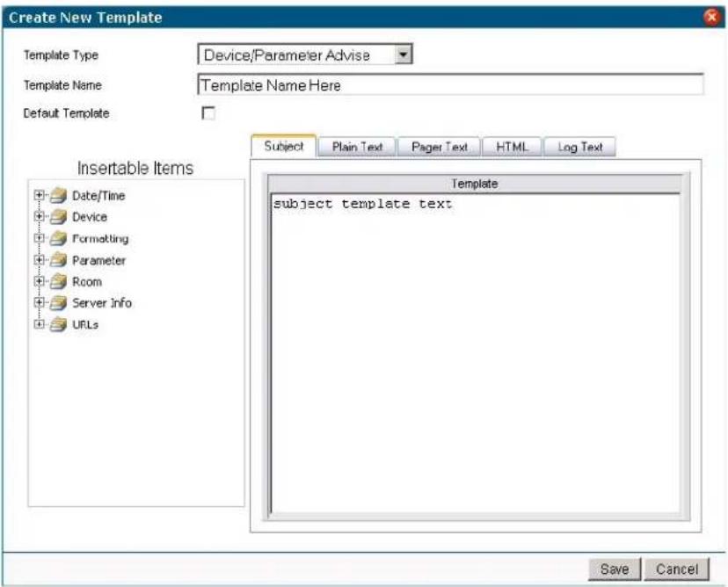Select the Server Info label in tree
Screen dimensions: 728x587
(102, 303)
